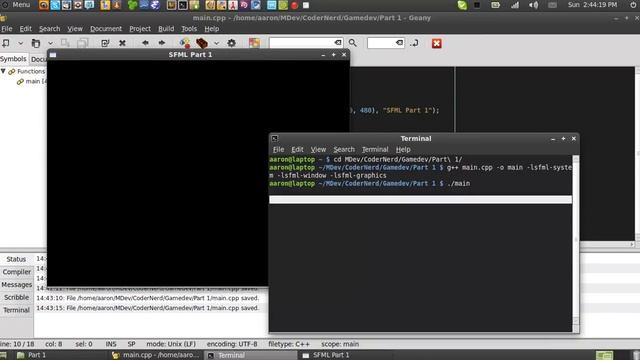
Task: Click the Build brick icon
Action: [x=202, y=43]
